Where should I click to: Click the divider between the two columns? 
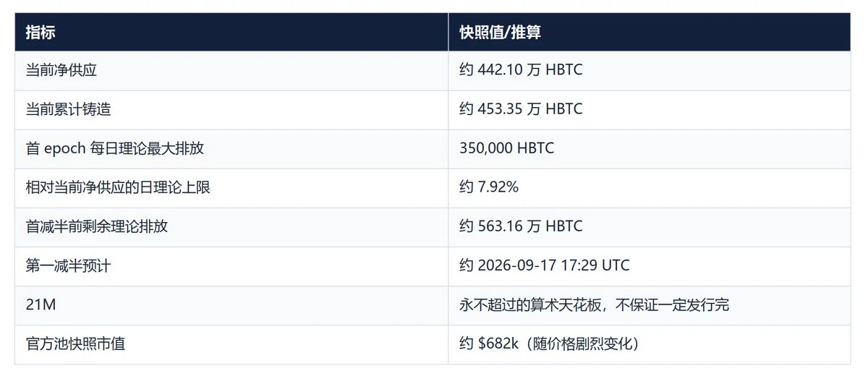(x=448, y=188)
